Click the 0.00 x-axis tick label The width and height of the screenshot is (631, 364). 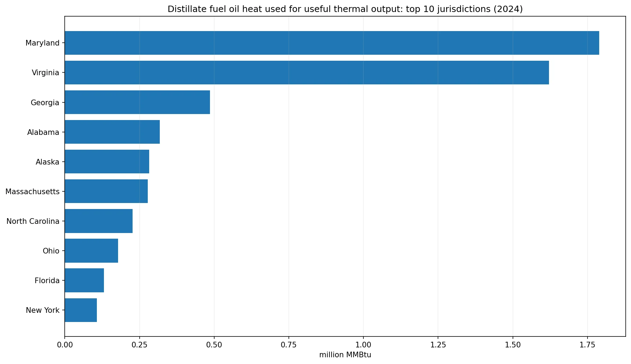65,345
